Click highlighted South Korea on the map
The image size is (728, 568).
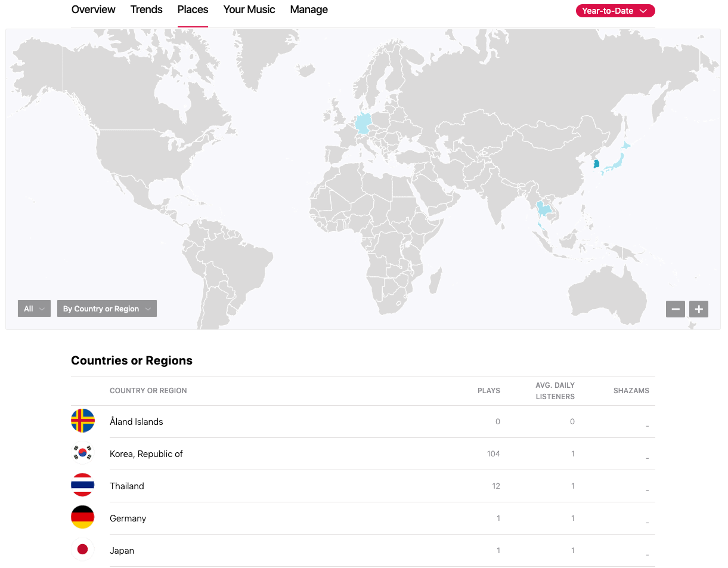[x=596, y=163]
